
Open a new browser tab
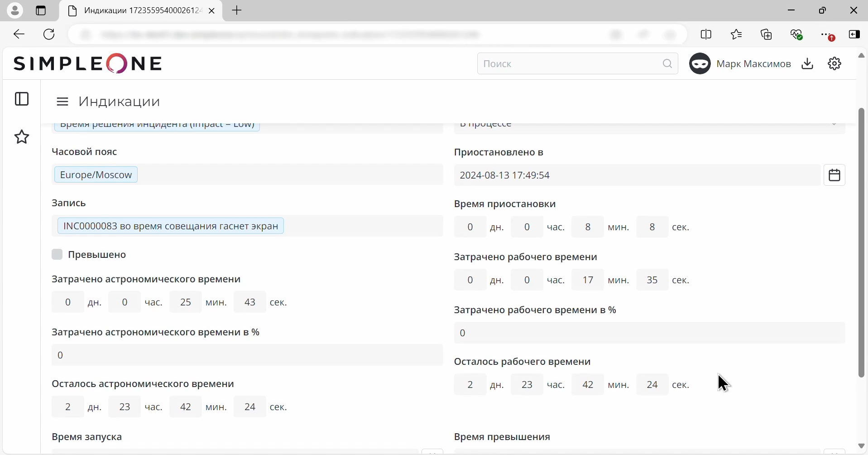tap(238, 10)
